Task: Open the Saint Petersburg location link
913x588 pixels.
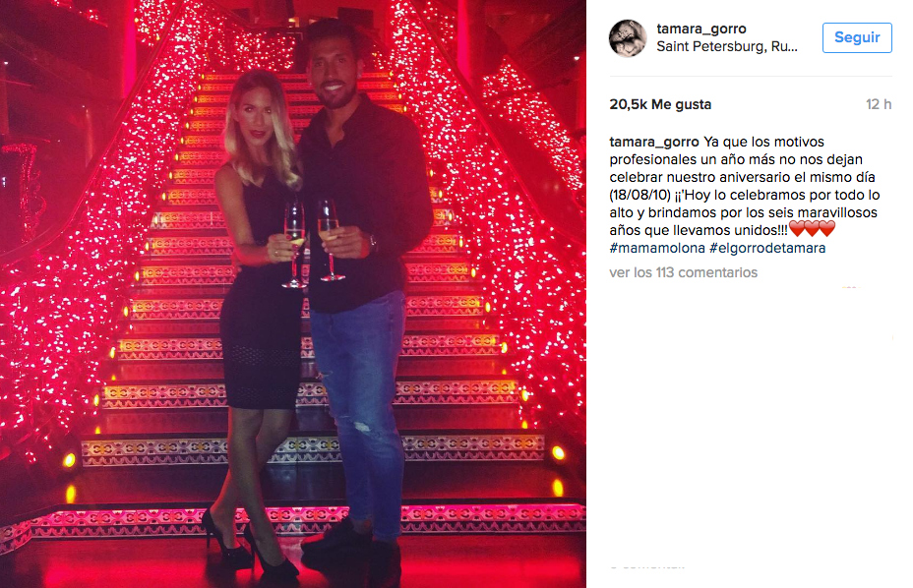Action: [727, 46]
